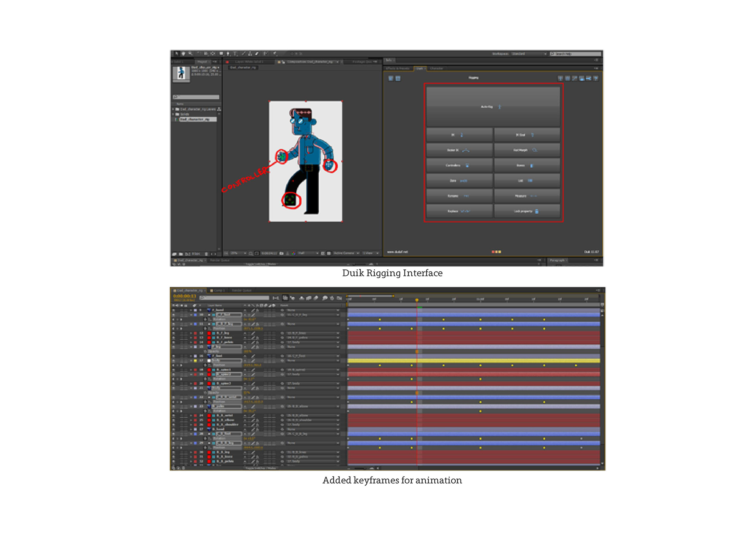Click the Auto-Rig button in Duik
This screenshot has width=756, height=534.
[x=493, y=107]
